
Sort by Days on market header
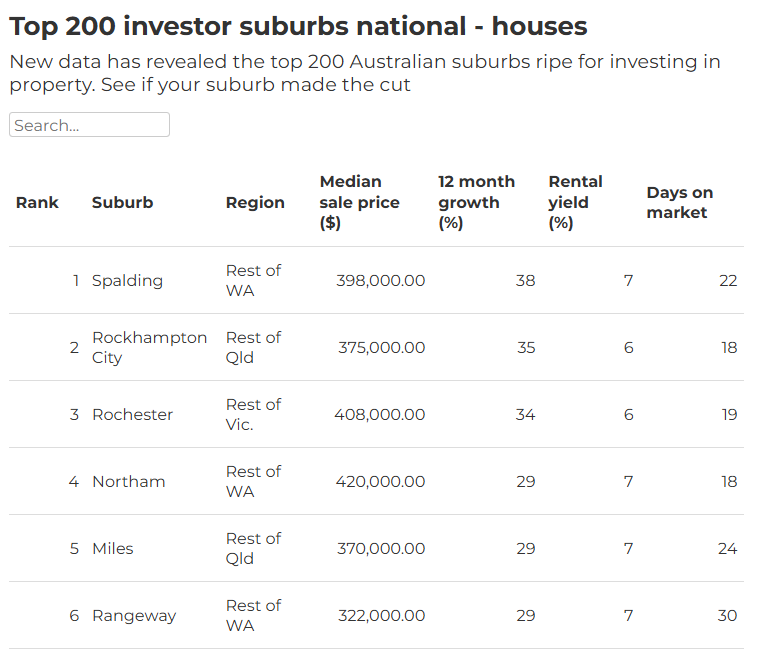[x=679, y=202]
